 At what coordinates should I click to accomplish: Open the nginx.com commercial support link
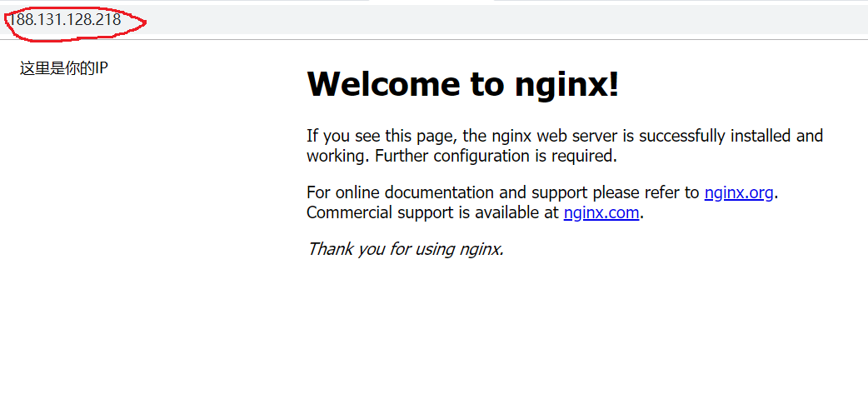pyautogui.click(x=601, y=212)
